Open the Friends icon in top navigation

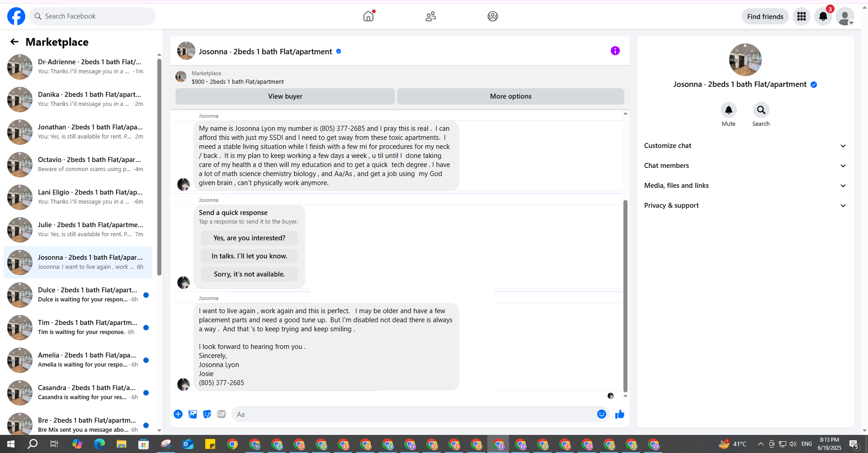click(431, 16)
